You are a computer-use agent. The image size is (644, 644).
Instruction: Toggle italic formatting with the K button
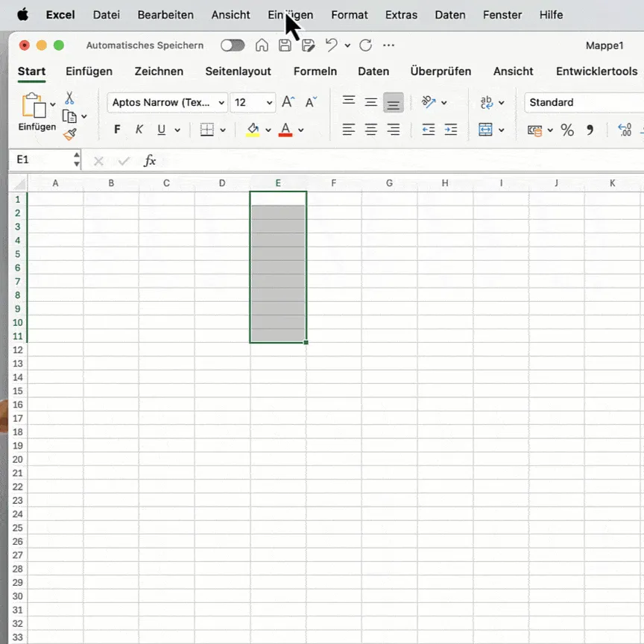click(x=139, y=130)
